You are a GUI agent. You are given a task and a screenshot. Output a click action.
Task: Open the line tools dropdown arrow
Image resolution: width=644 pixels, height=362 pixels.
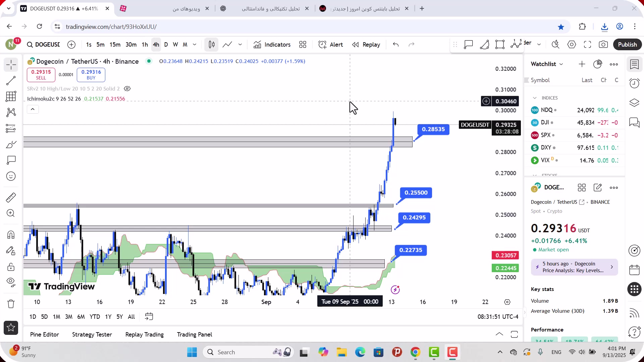pos(240,45)
